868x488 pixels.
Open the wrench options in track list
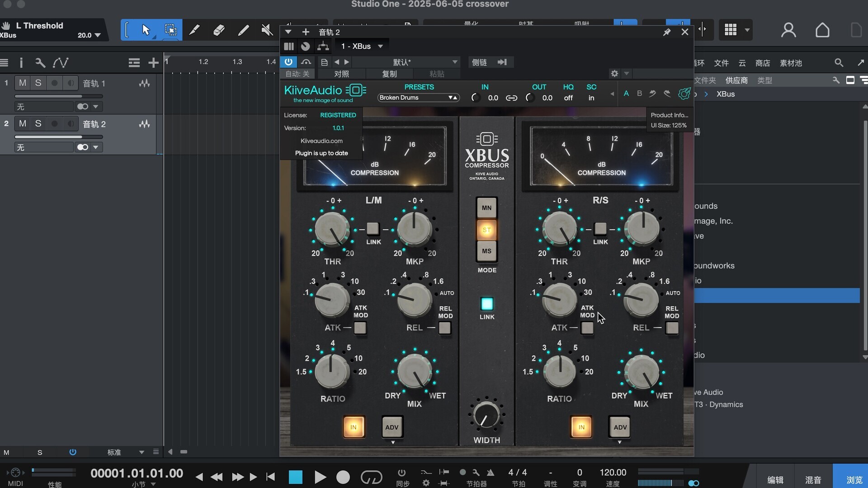(x=40, y=63)
